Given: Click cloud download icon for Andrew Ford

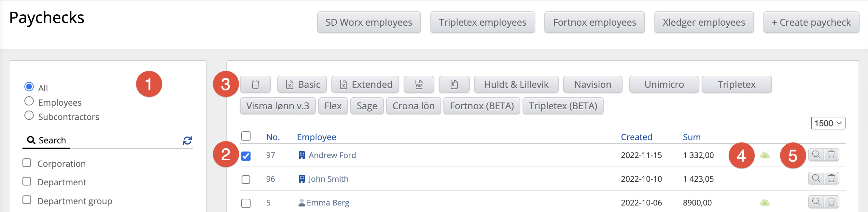Looking at the screenshot, I should pos(764,155).
